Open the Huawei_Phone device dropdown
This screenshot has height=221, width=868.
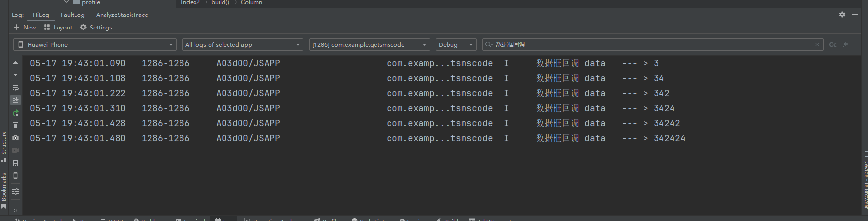click(94, 44)
